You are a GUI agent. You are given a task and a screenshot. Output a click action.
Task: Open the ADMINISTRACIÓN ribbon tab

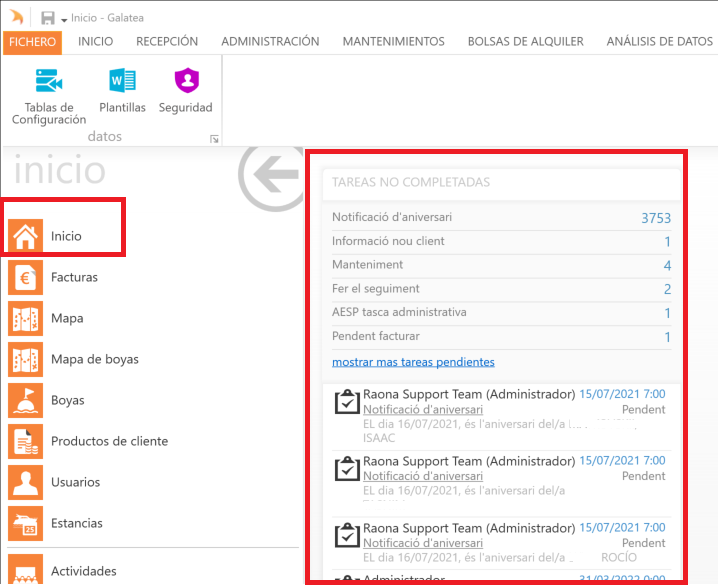click(x=270, y=41)
